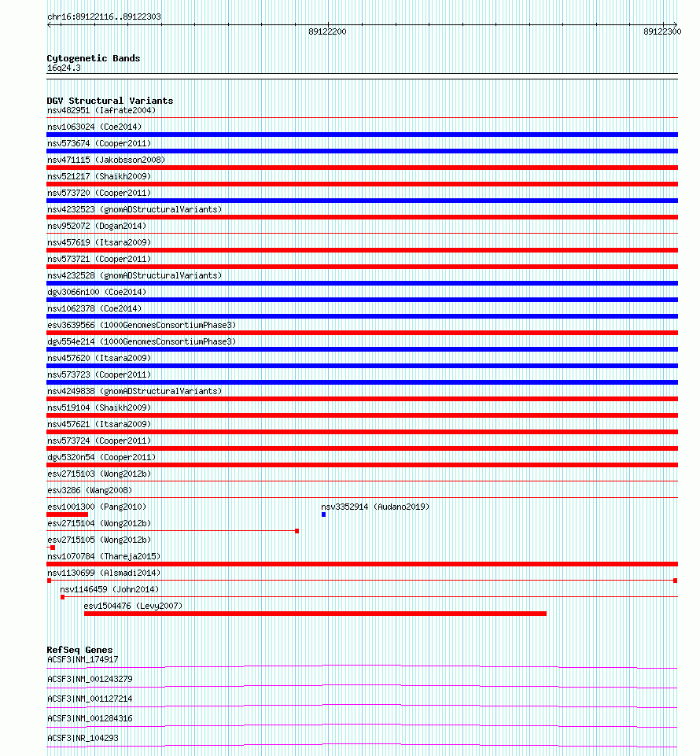The width and height of the screenshot is (700, 756).
Task: Click nsv457620 (Itsara2009) label
Action: [99, 358]
